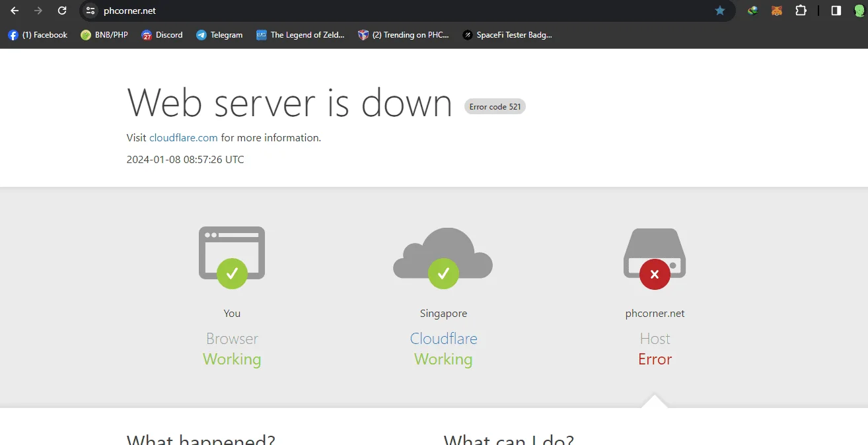
Task: Click the host server error icon
Action: tap(655, 258)
